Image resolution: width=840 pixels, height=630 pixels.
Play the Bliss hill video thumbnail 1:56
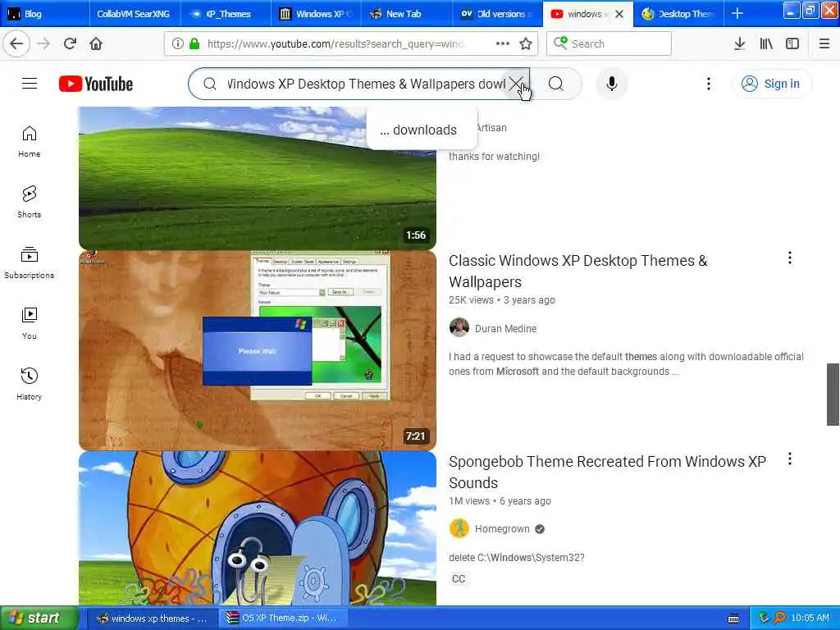(x=257, y=178)
